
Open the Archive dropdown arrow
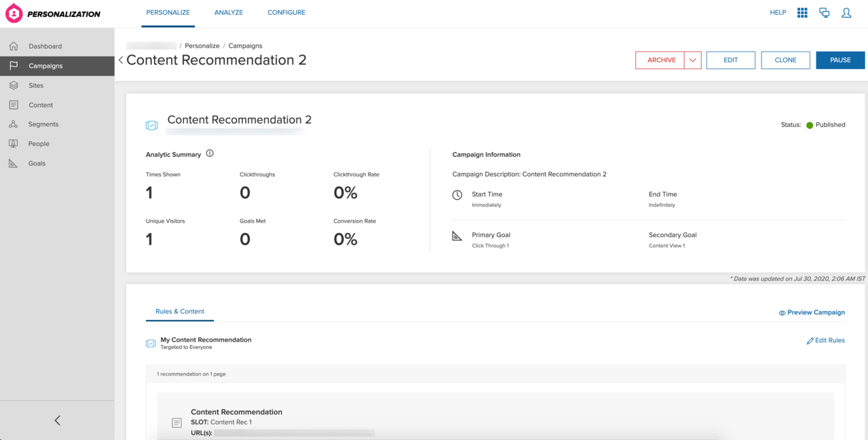tap(692, 60)
